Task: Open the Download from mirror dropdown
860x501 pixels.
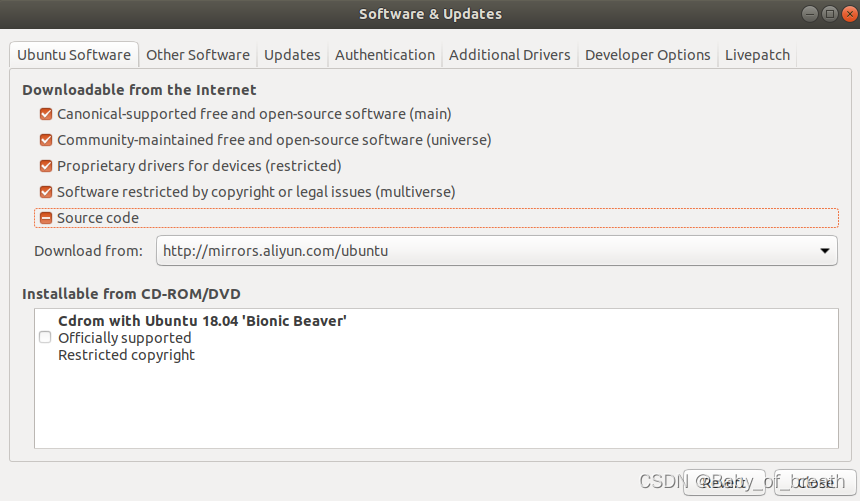Action: [x=496, y=251]
